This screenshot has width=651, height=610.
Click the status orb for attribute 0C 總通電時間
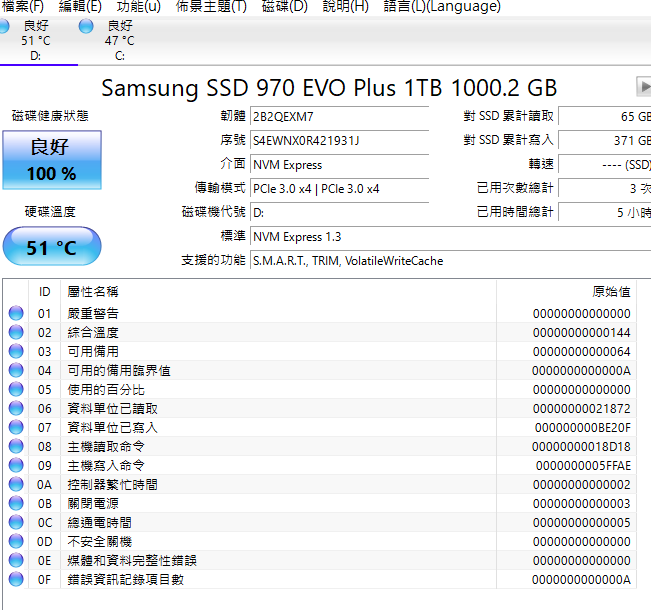(x=16, y=522)
